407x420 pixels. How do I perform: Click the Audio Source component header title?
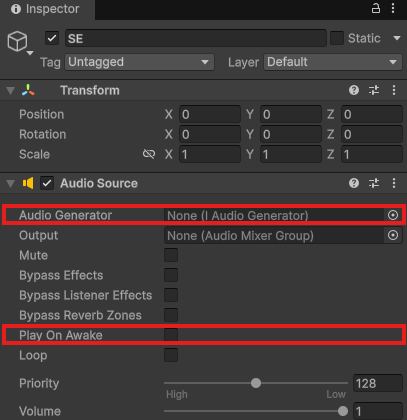click(99, 183)
